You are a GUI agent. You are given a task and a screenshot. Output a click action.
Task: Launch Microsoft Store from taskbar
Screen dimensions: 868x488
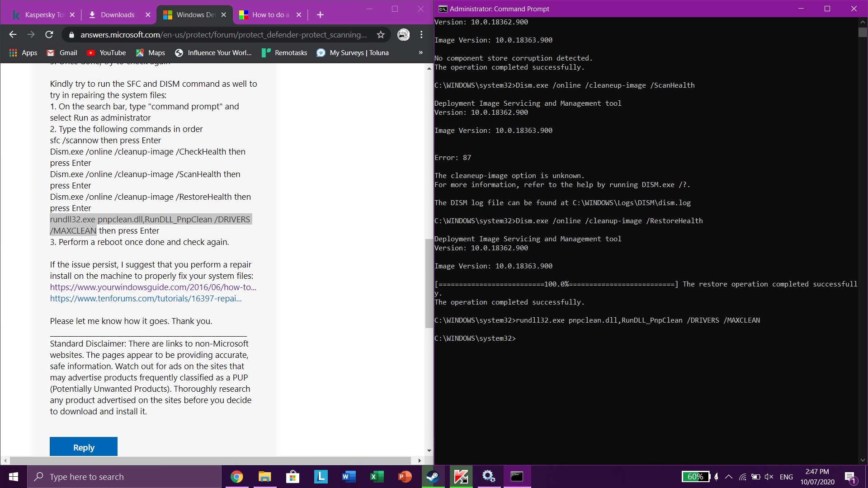[292, 477]
